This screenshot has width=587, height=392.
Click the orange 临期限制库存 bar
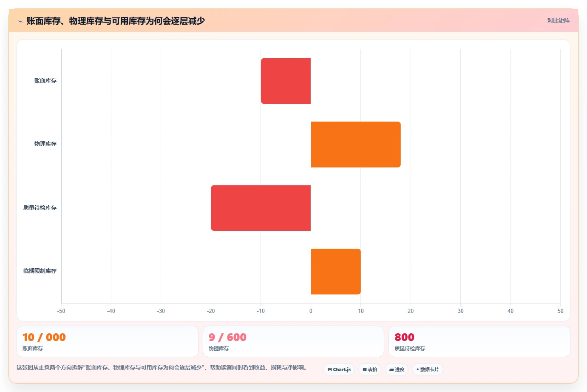coord(336,272)
